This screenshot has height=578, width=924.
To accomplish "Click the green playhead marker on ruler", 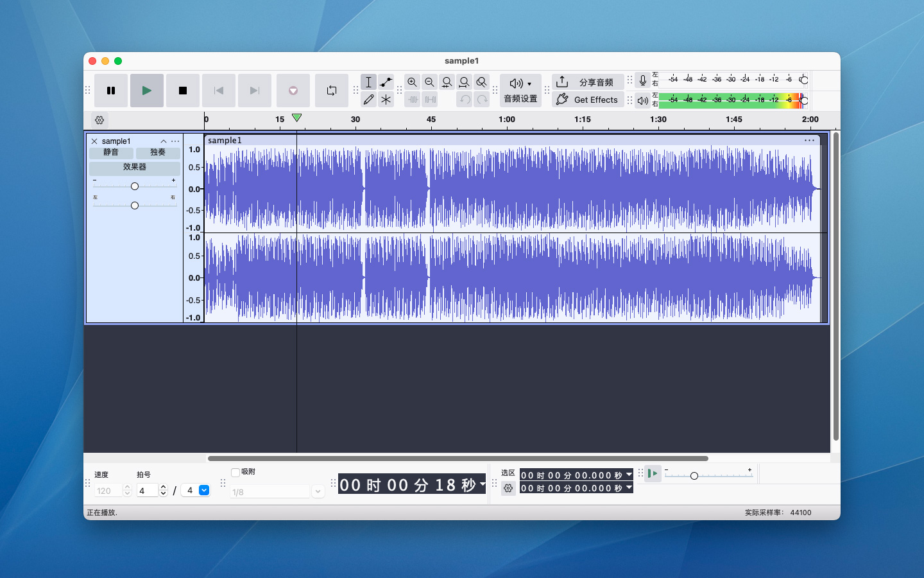I will [x=296, y=118].
